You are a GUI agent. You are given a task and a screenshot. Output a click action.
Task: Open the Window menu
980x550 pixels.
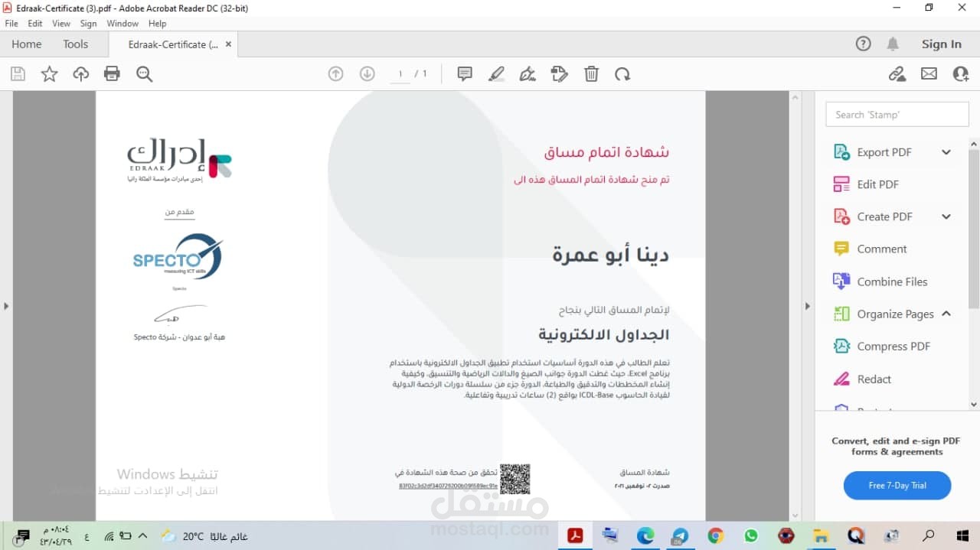pyautogui.click(x=122, y=24)
